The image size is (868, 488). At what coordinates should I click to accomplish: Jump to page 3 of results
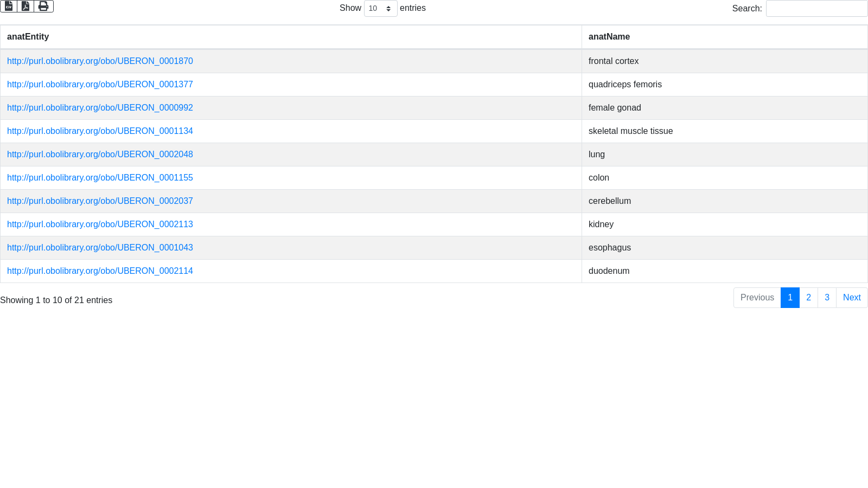[827, 298]
